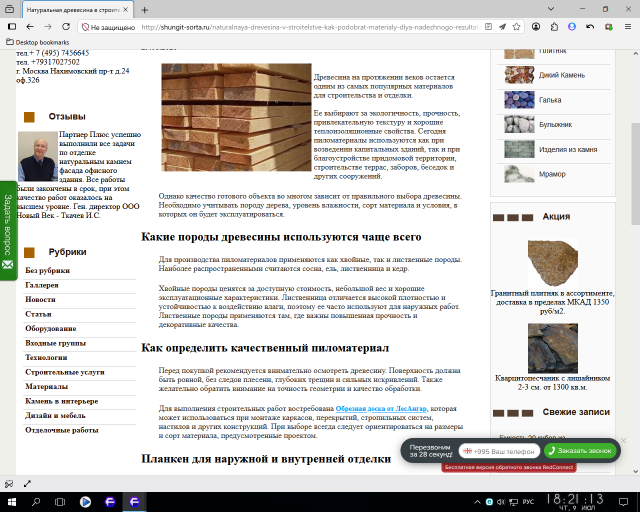Open the 'Галька' product link
The height and width of the screenshot is (512, 640).
(550, 100)
